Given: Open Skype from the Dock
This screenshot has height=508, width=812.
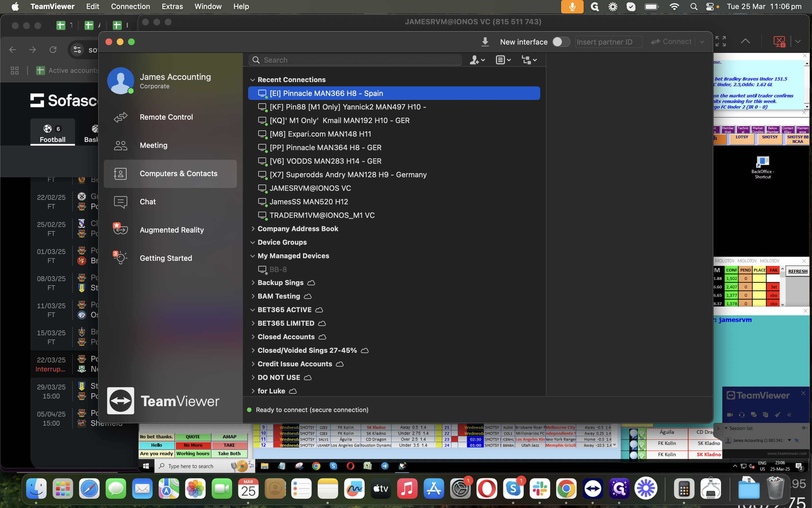Looking at the screenshot, I should (x=513, y=489).
